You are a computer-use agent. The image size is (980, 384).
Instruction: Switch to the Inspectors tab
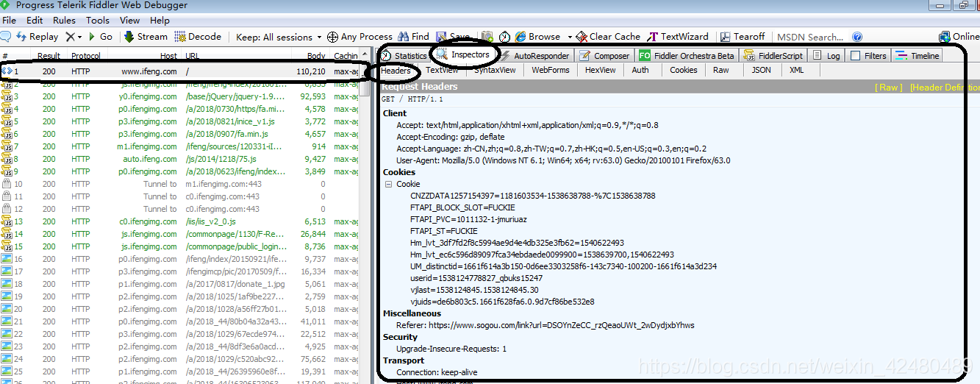pyautogui.click(x=462, y=55)
